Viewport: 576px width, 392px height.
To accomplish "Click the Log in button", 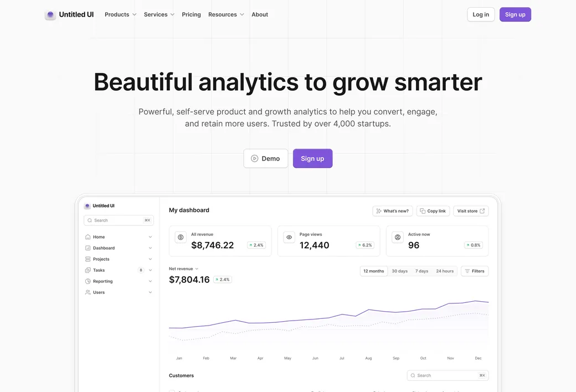I will (481, 15).
